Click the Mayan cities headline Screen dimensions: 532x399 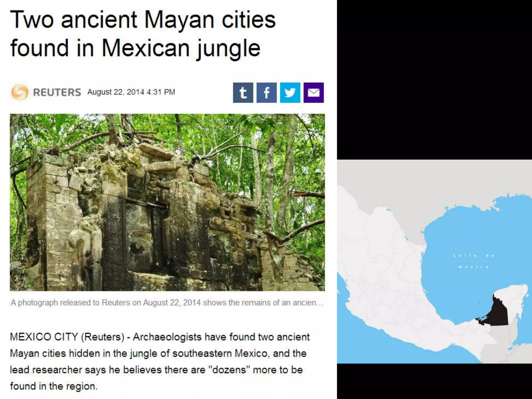point(143,34)
